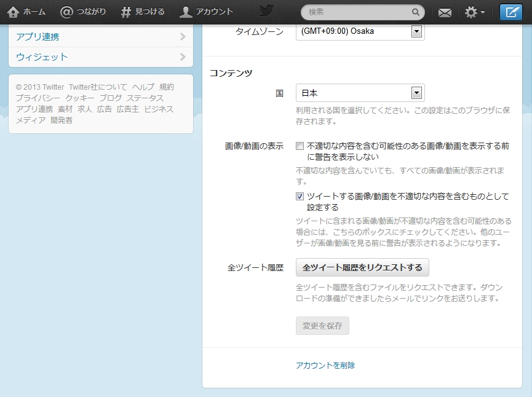Open the 求人 footer link

(84, 109)
